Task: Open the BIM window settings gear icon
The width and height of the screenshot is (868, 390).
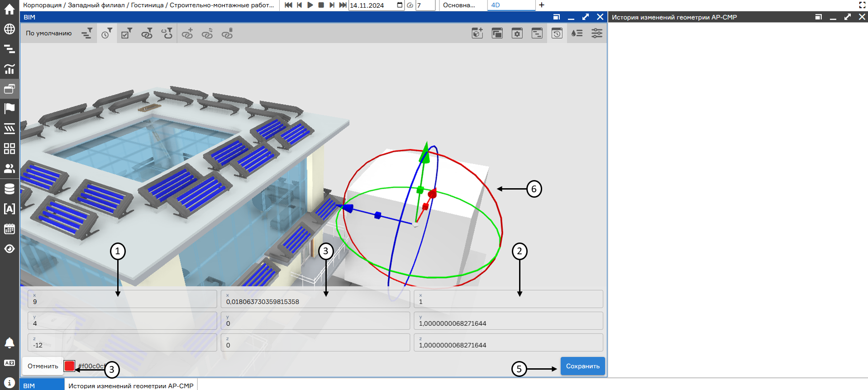Action: click(x=517, y=33)
